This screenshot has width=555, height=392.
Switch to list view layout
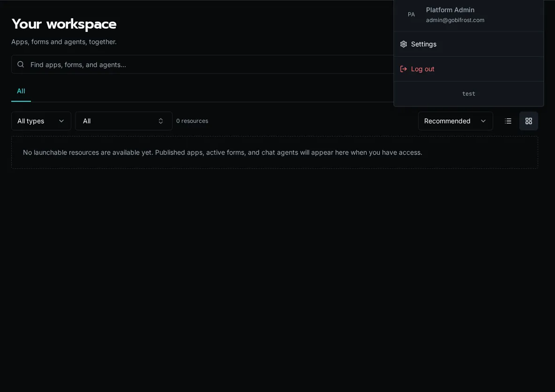point(508,121)
